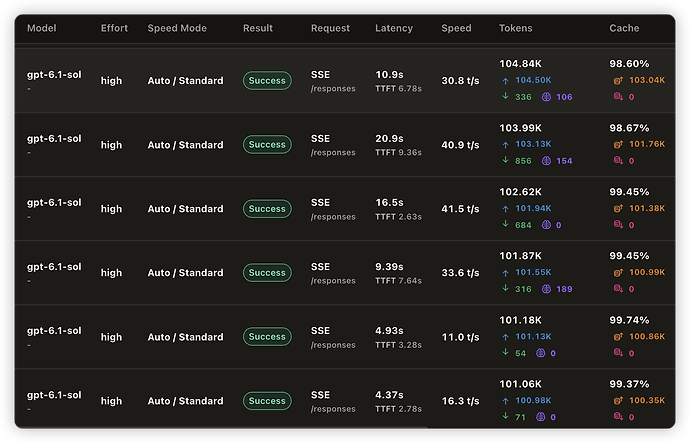Click the pink cache-write icon in the 98.67% row
690x443 pixels.
tap(618, 160)
